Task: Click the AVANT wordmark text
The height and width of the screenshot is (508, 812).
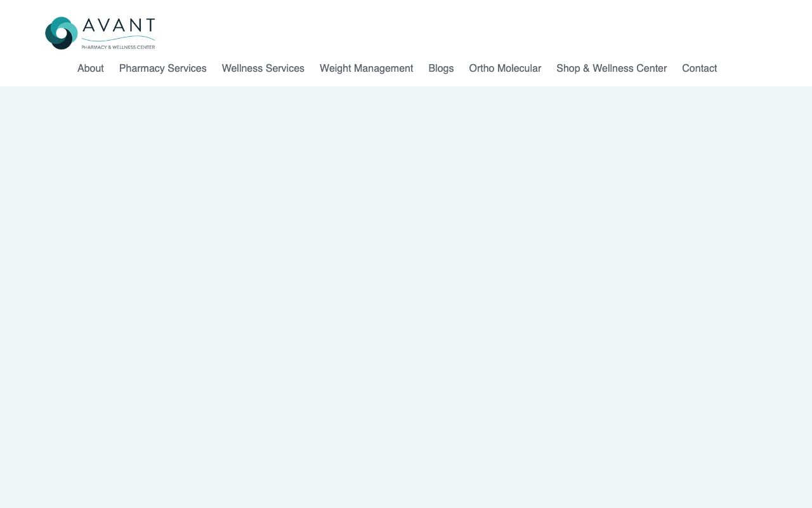Action: [x=119, y=26]
